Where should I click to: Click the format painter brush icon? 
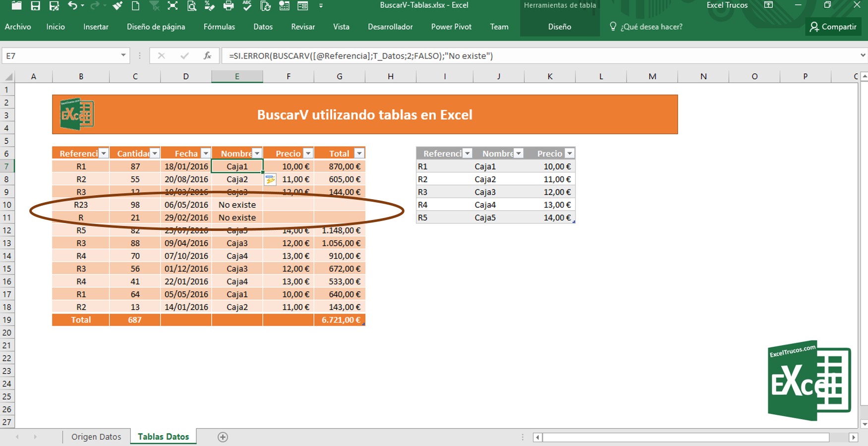[x=117, y=5]
